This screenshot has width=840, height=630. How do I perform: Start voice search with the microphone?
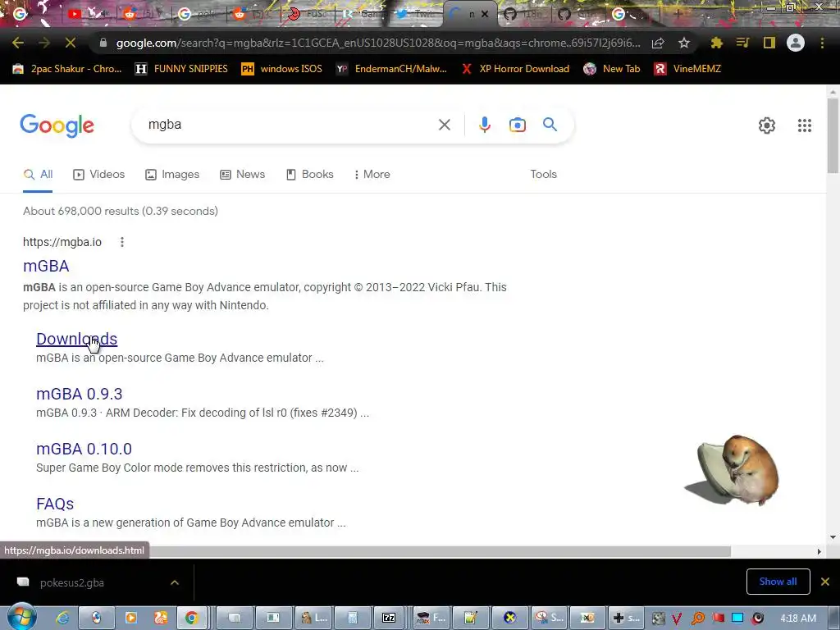point(484,125)
